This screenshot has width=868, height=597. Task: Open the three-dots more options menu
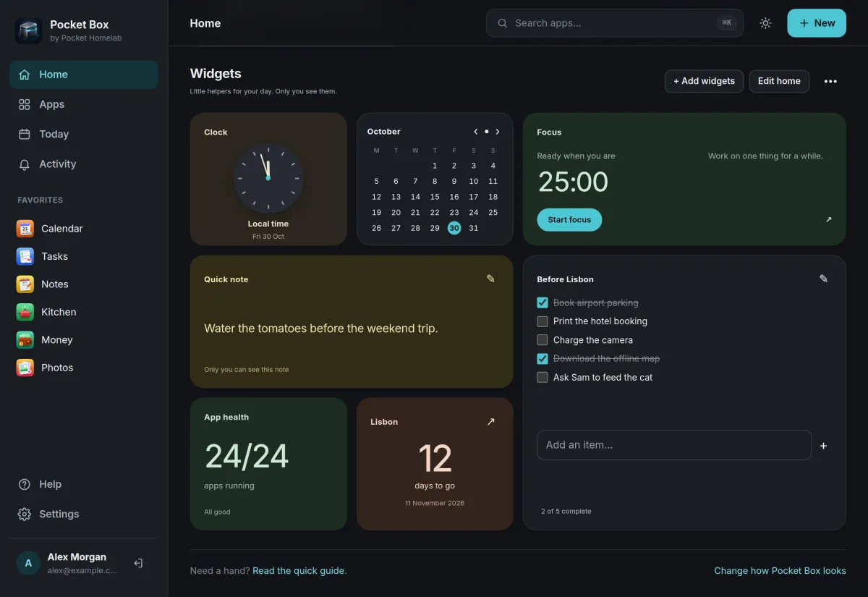click(x=830, y=81)
